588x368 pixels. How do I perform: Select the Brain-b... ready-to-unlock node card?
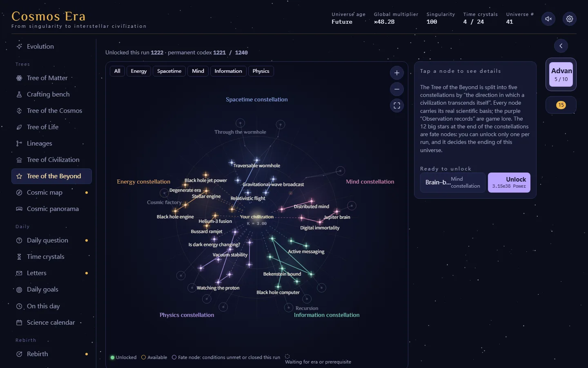tap(453, 182)
